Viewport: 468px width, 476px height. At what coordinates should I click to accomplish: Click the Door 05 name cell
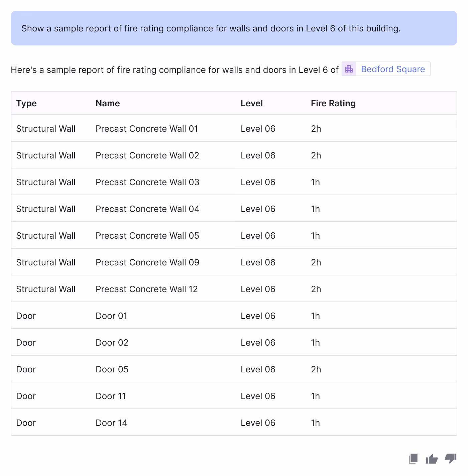point(112,369)
